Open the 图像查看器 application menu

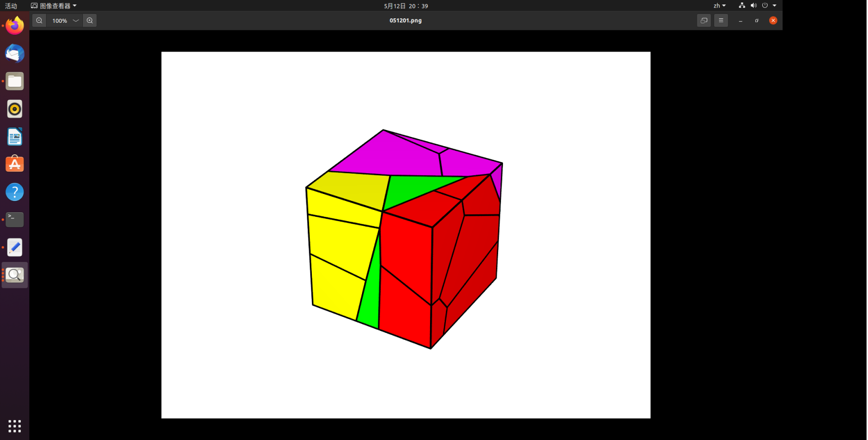point(54,6)
